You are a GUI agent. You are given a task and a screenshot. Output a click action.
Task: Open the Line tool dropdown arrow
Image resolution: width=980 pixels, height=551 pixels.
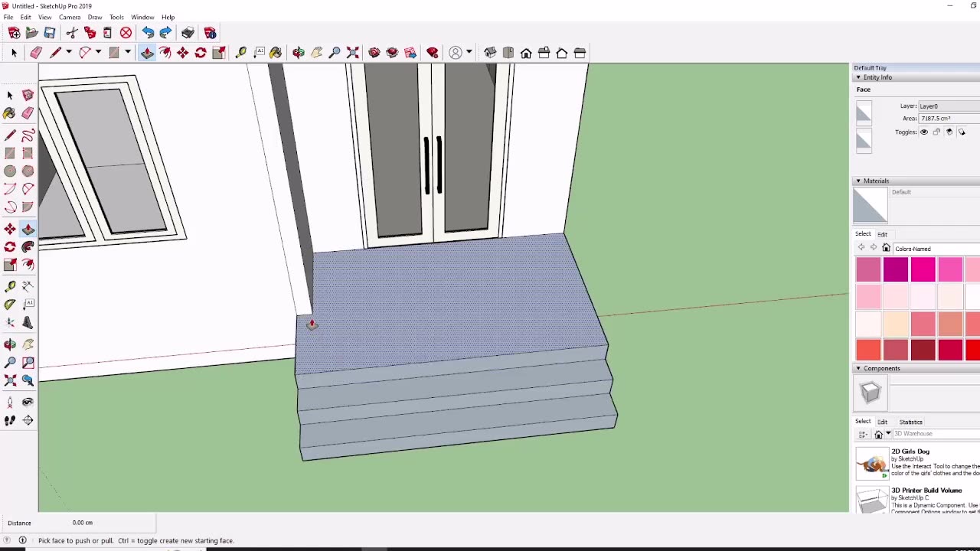click(68, 53)
